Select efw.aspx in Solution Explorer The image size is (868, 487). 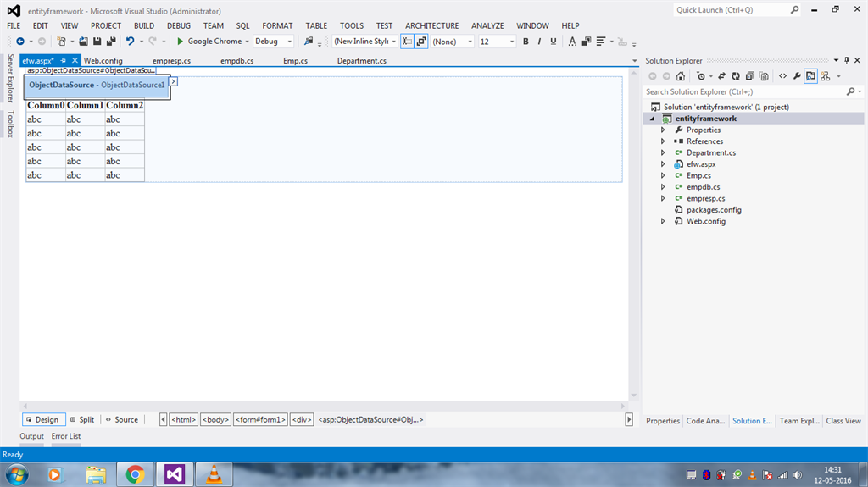[701, 164]
